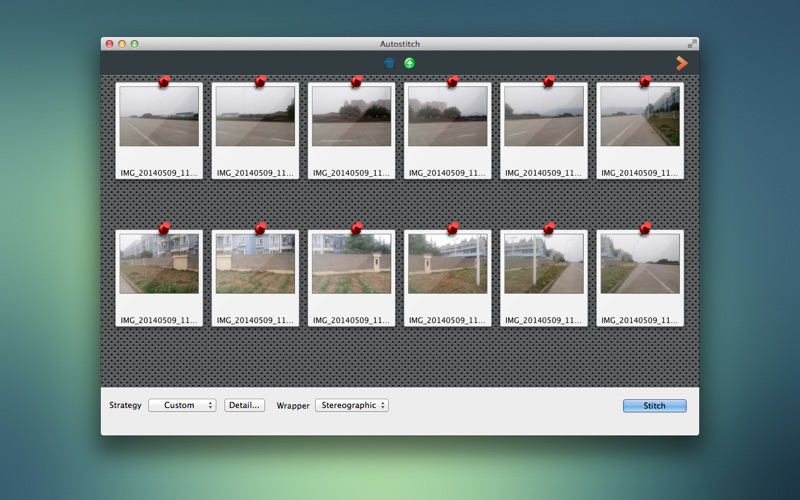The height and width of the screenshot is (500, 800).
Task: Click the blue trash delete icon
Action: click(389, 63)
